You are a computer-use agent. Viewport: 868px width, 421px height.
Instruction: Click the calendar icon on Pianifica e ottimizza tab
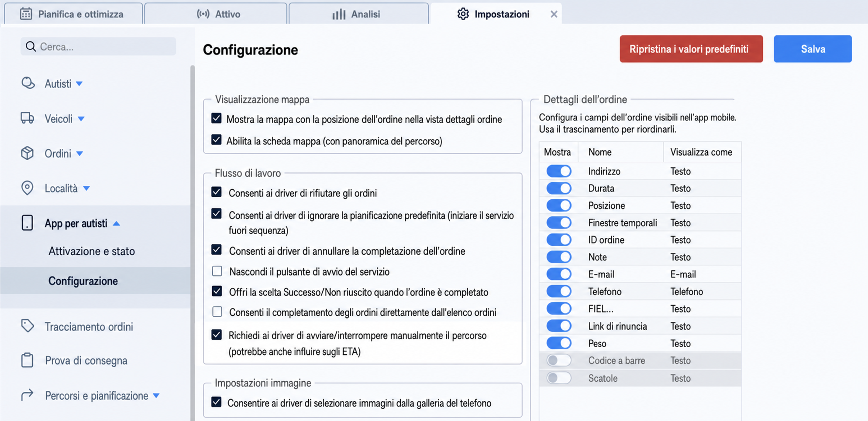click(26, 14)
